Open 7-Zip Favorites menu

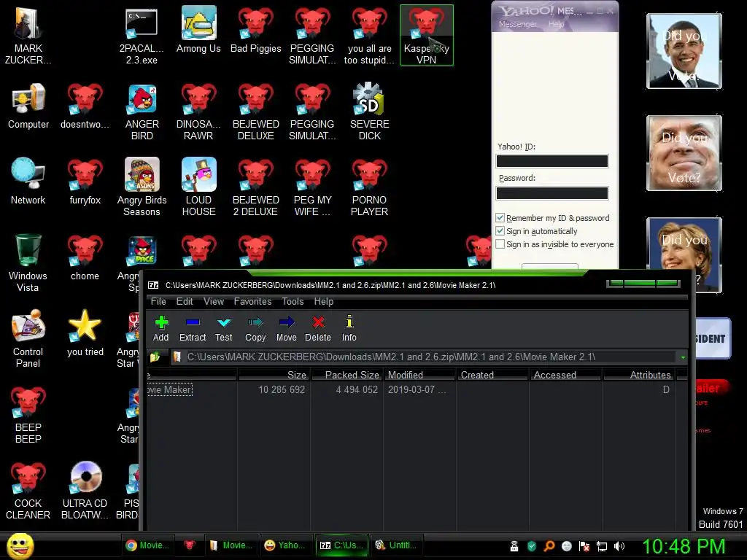pyautogui.click(x=252, y=301)
